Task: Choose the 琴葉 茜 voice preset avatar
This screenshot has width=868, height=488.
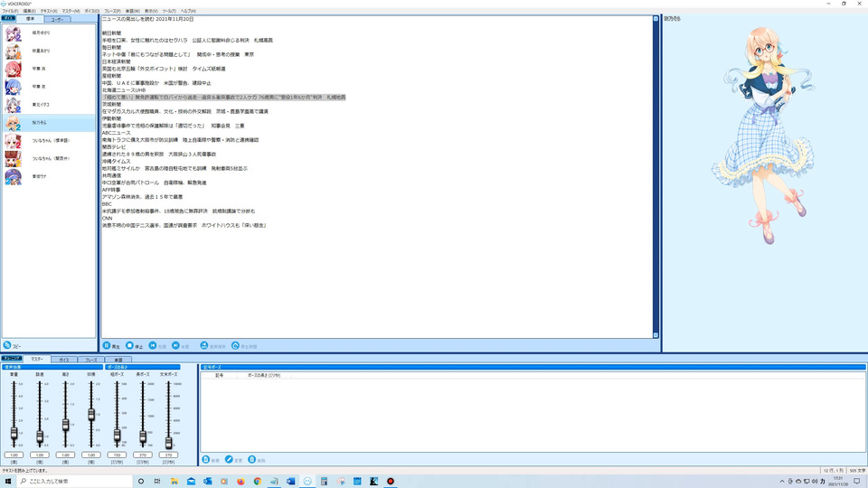Action: coord(14,70)
